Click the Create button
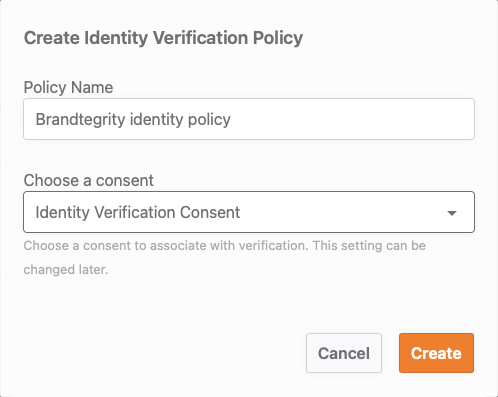Image resolution: width=498 pixels, height=397 pixels. [x=436, y=353]
